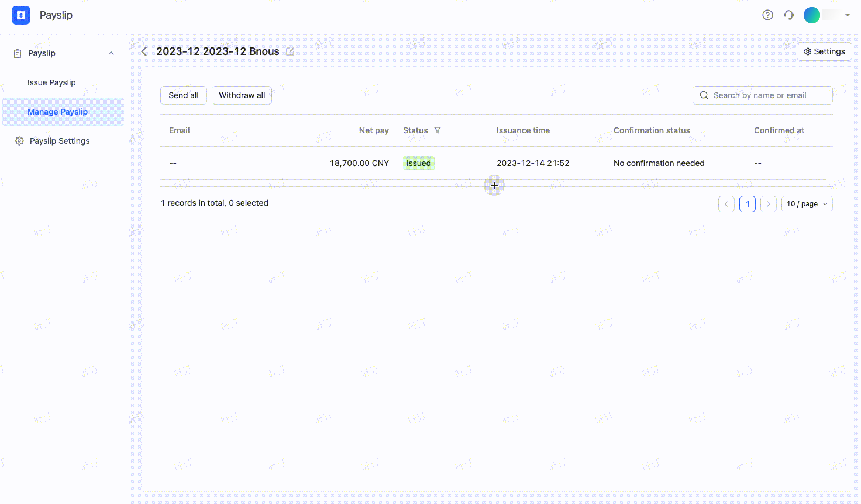861x504 pixels.
Task: Click the customer support headset icon
Action: 789,15
